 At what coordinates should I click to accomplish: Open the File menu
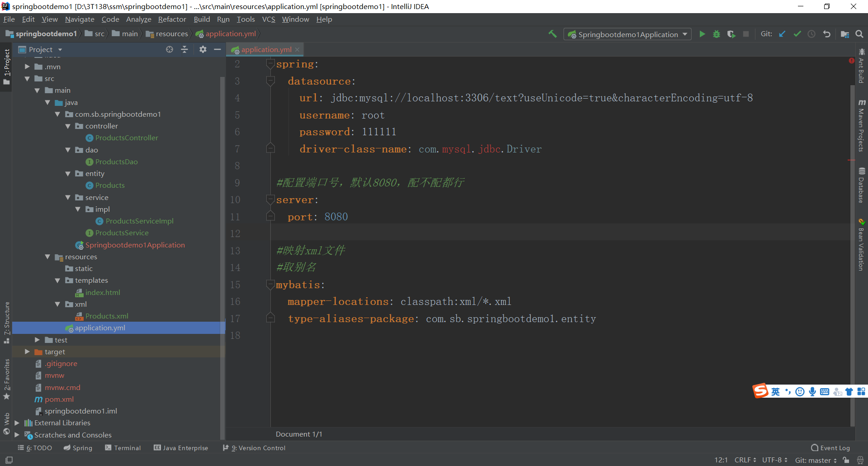point(9,19)
